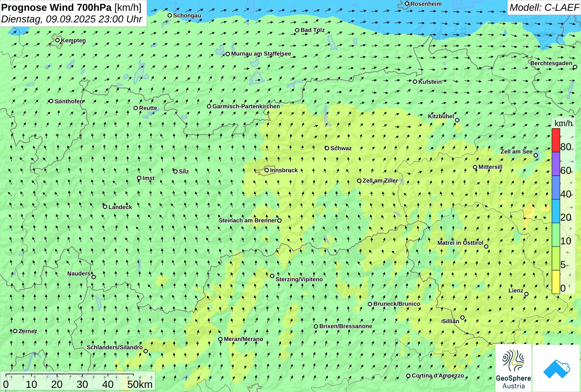Click the Nauders location marker

pos(94,277)
